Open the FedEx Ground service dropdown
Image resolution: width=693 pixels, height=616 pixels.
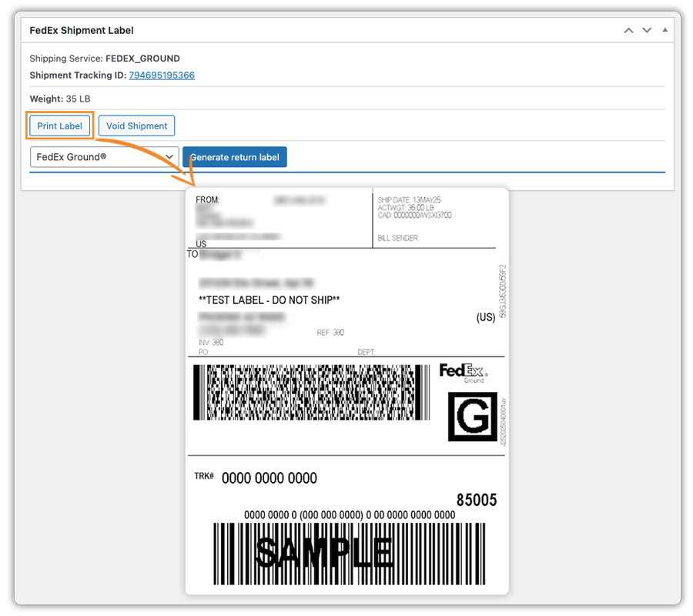pyautogui.click(x=104, y=156)
